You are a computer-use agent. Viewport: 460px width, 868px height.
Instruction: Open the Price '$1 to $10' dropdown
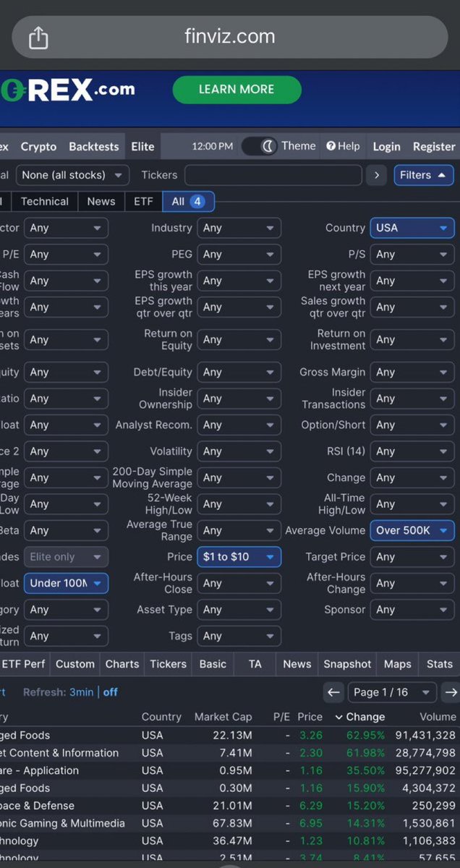click(239, 557)
